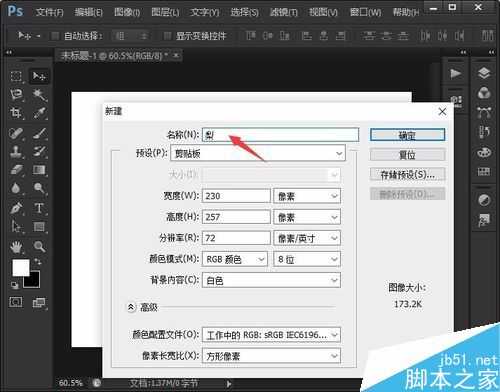This screenshot has height=392, width=500.
Task: Collapse the 高级 advanced section
Action: (131, 307)
